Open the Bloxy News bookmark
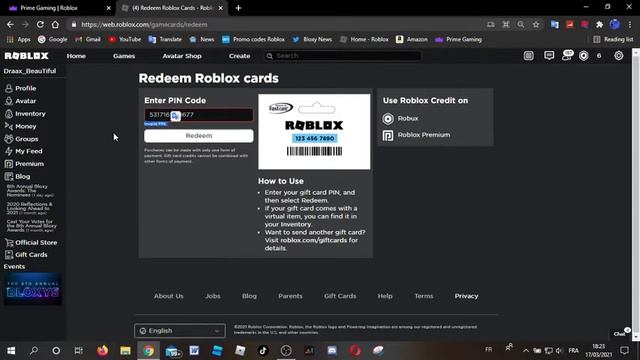 [312, 40]
